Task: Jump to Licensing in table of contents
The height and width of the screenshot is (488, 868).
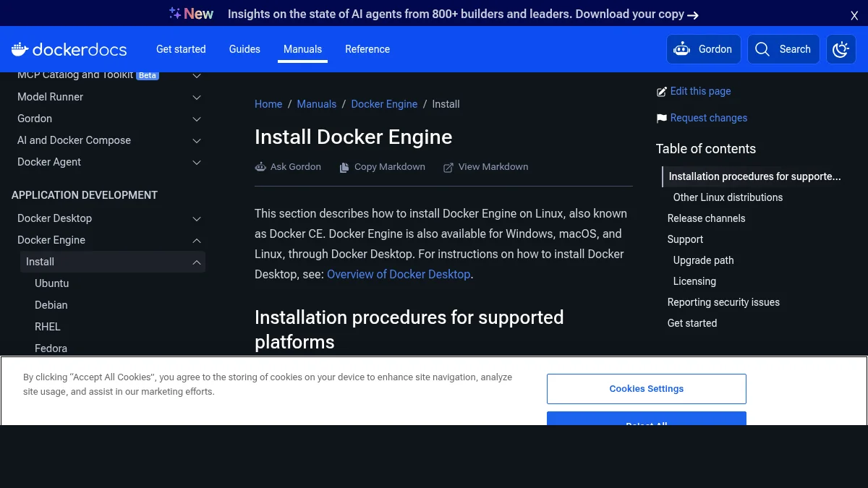Action: [694, 281]
